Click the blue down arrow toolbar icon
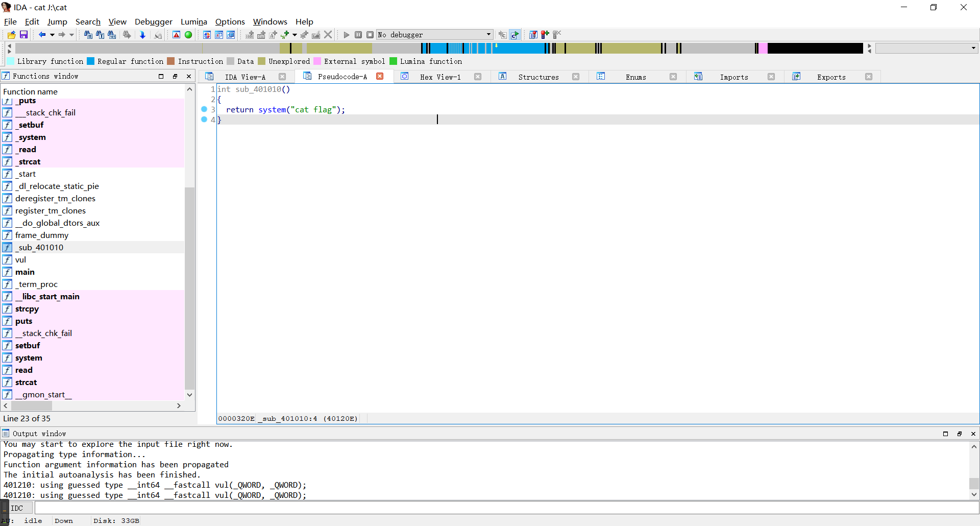Screen dimensions: 980x526 (142, 35)
